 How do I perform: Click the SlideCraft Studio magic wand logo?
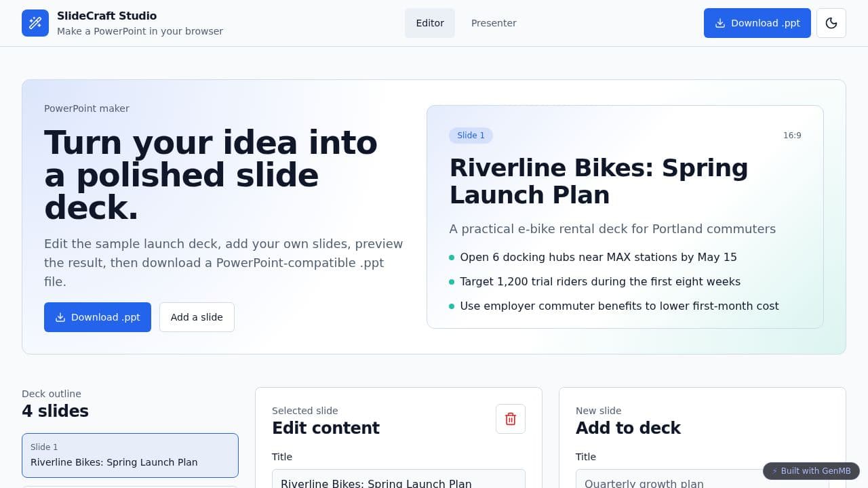click(x=35, y=23)
